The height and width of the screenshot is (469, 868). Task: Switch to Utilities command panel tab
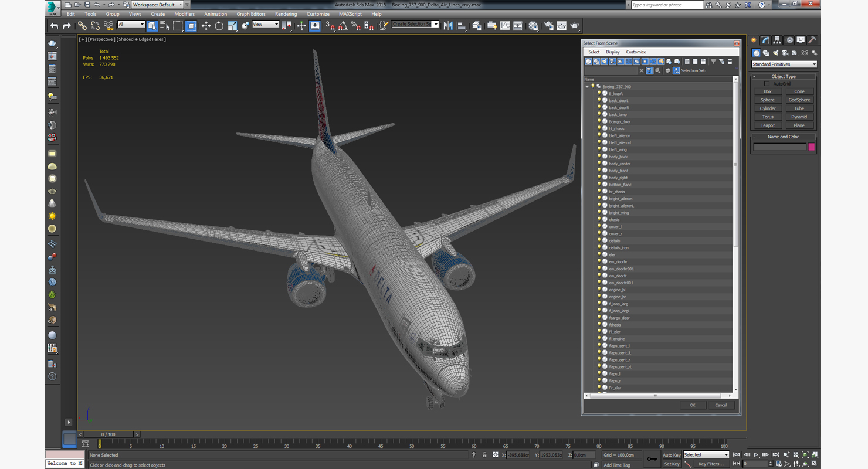pyautogui.click(x=812, y=40)
